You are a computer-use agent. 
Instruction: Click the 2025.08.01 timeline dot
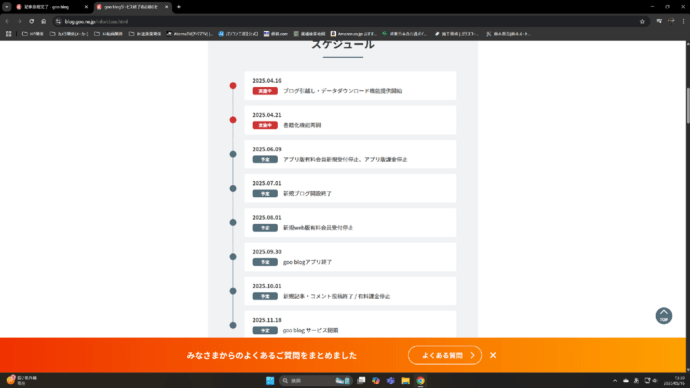tap(233, 223)
